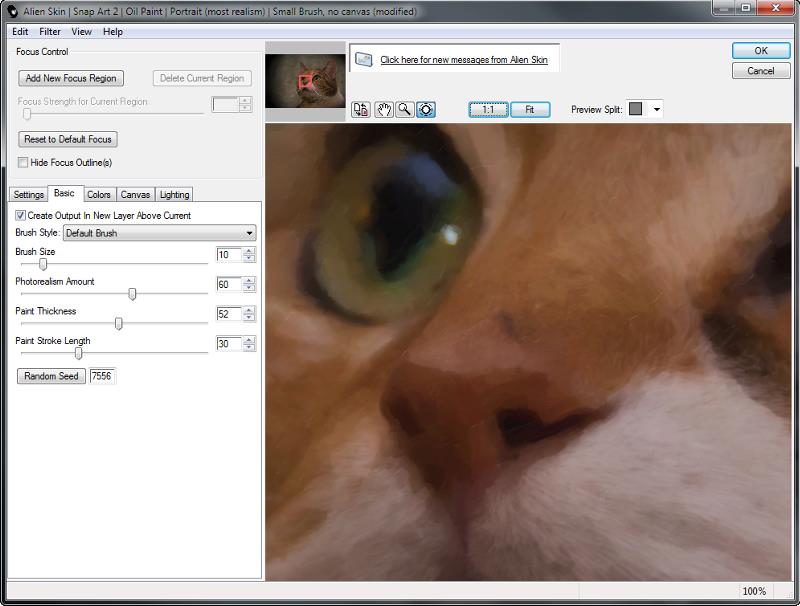Click the Alien Skin title bar icon
800x606 pixels.
[x=12, y=11]
